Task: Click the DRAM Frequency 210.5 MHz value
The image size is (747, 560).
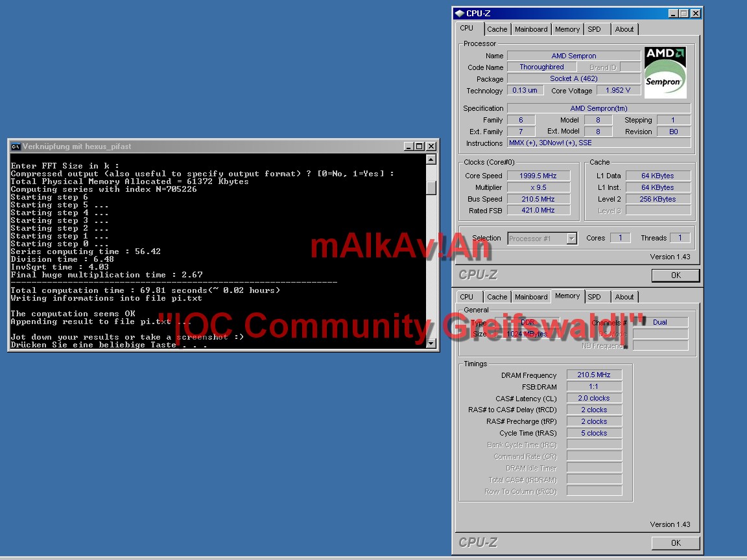Action: (593, 375)
